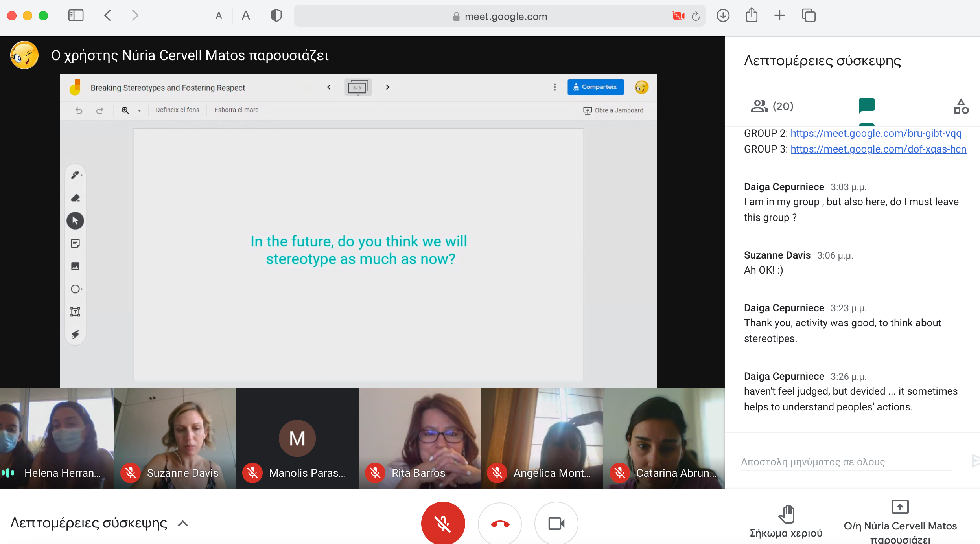Undo in the Jamboard toolbar
This screenshot has width=980, height=544.
tap(79, 110)
